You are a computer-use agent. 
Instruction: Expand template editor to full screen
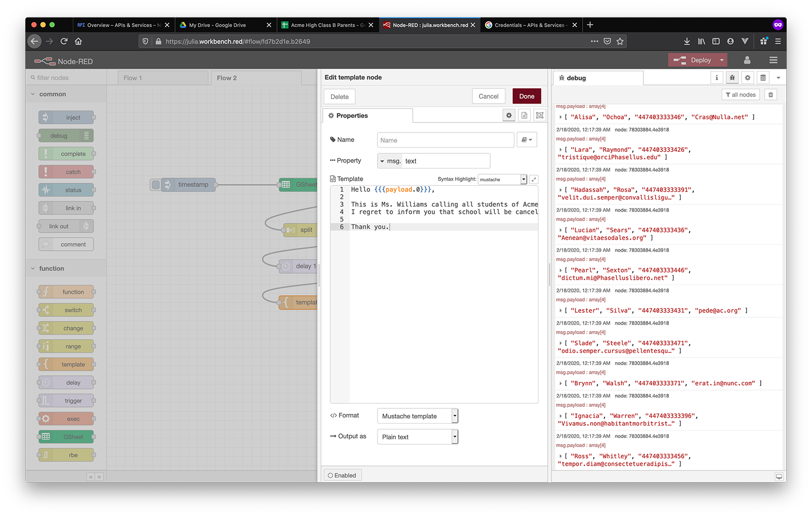pos(534,179)
